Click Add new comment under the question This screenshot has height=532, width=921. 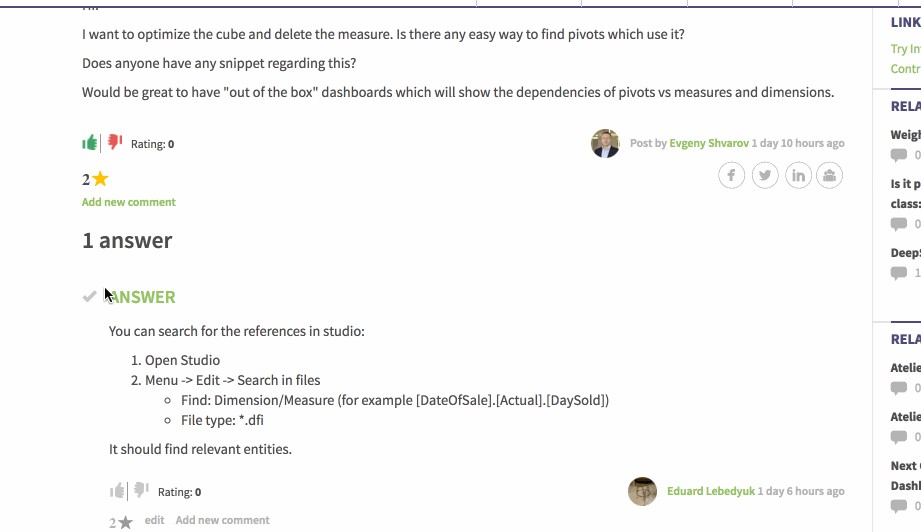coord(129,202)
